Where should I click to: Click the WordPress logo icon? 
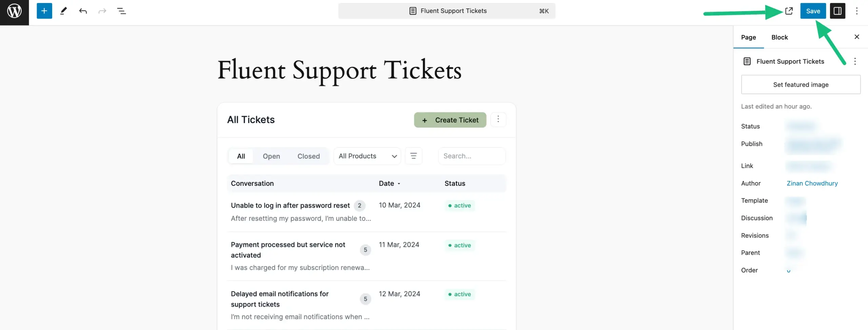(14, 11)
